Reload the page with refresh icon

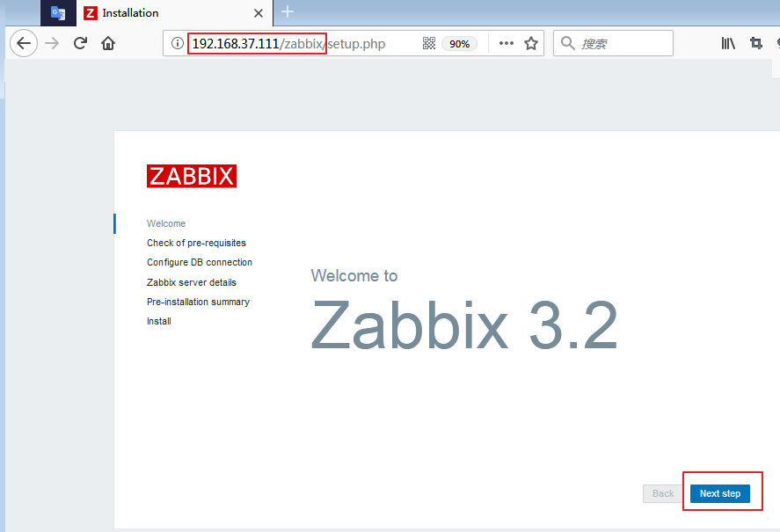80,43
